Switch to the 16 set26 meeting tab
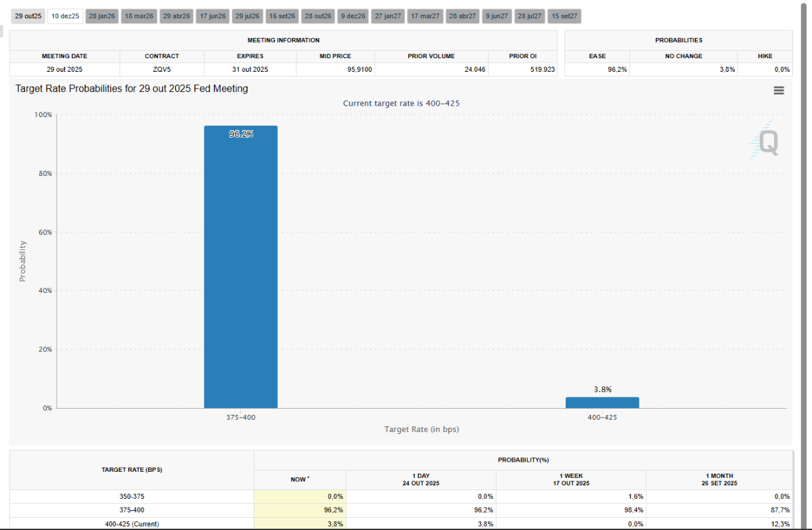 click(281, 16)
